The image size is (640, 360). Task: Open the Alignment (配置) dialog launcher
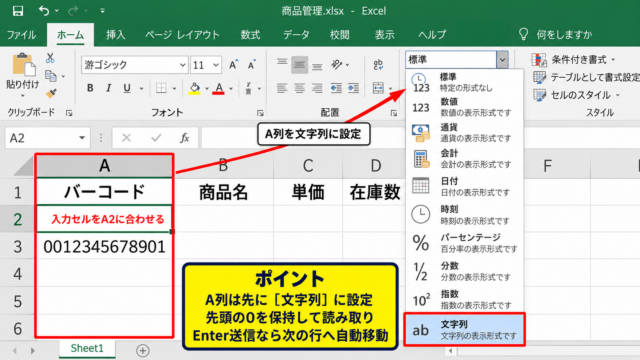[393, 113]
